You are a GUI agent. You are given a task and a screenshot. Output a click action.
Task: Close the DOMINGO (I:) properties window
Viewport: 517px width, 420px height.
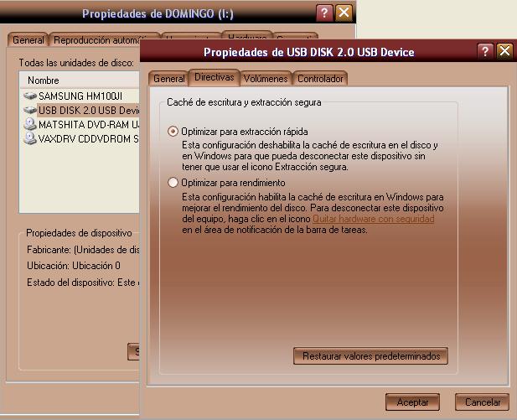coord(344,13)
